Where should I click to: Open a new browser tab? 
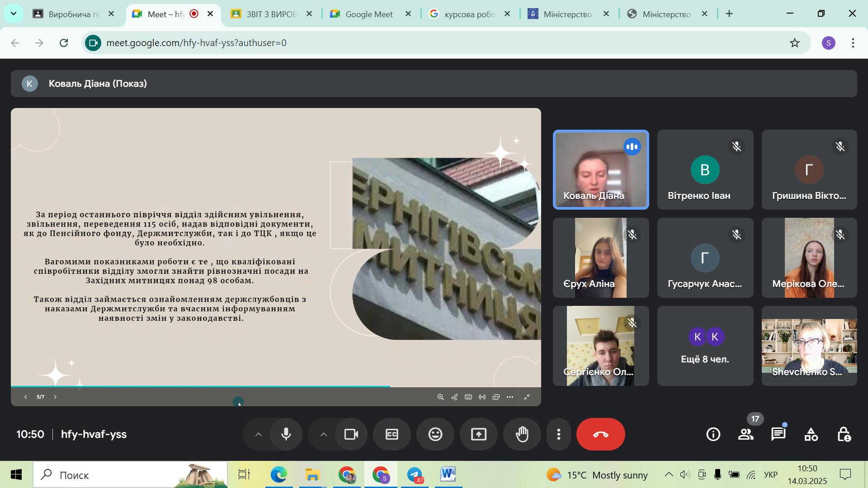(729, 14)
